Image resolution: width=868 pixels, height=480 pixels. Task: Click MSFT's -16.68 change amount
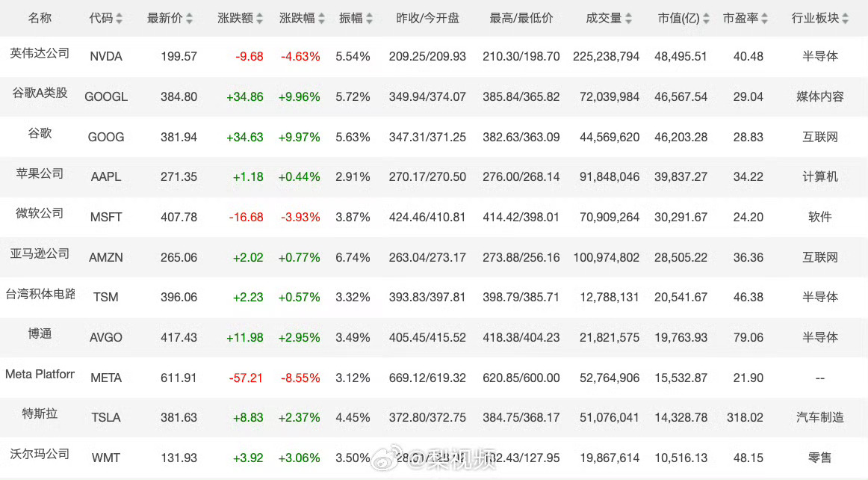pyautogui.click(x=247, y=218)
